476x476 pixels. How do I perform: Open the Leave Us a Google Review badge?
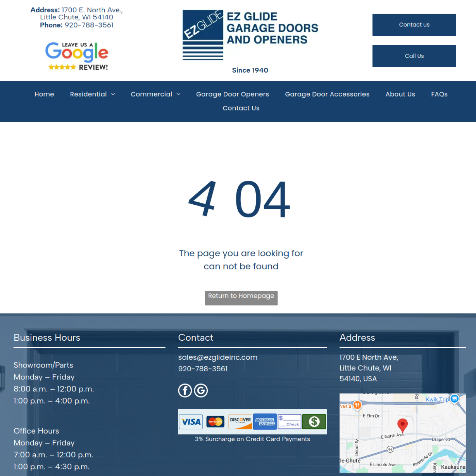click(x=77, y=56)
